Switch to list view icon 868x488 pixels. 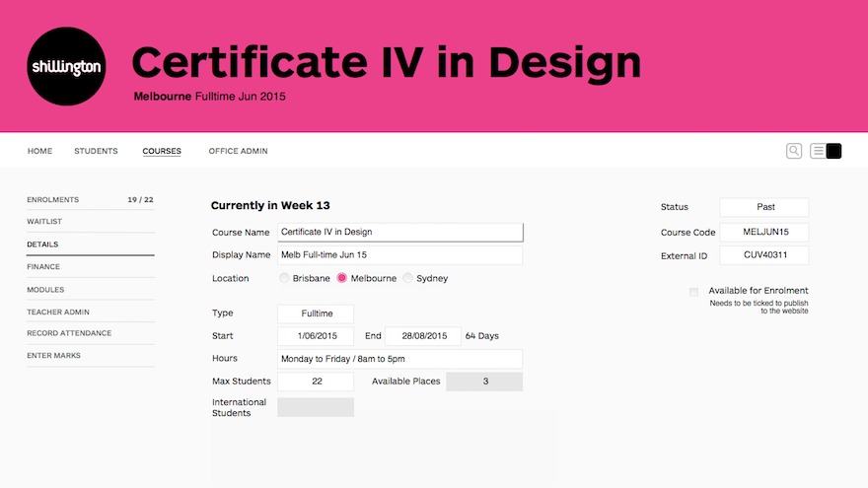818,151
